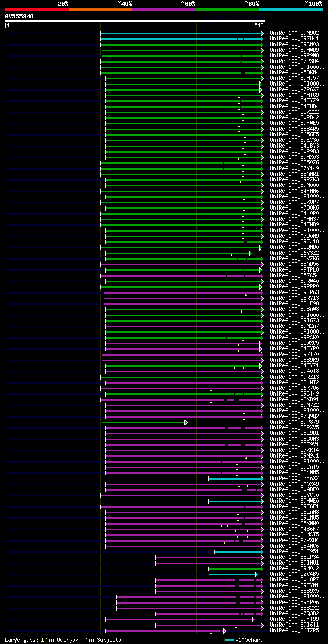Select the UniRef100_B4FHN6 label
Image resolution: width=328 pixels, height=644 pixels.
tap(294, 191)
